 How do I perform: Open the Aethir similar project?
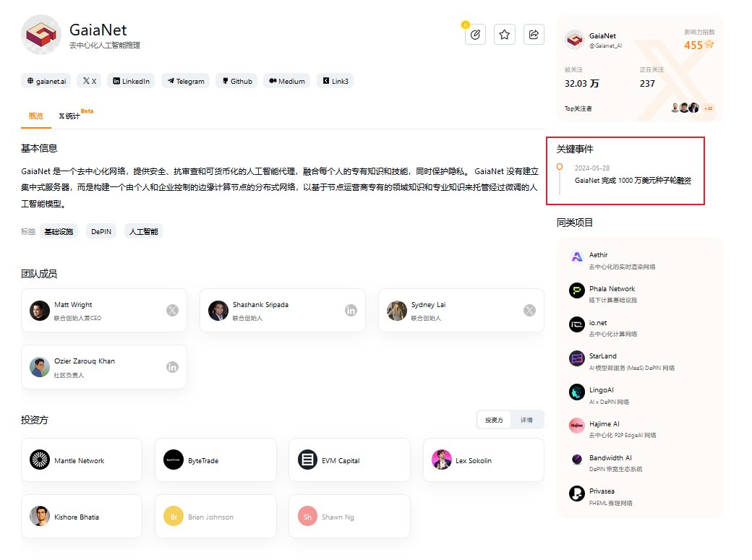640,260
